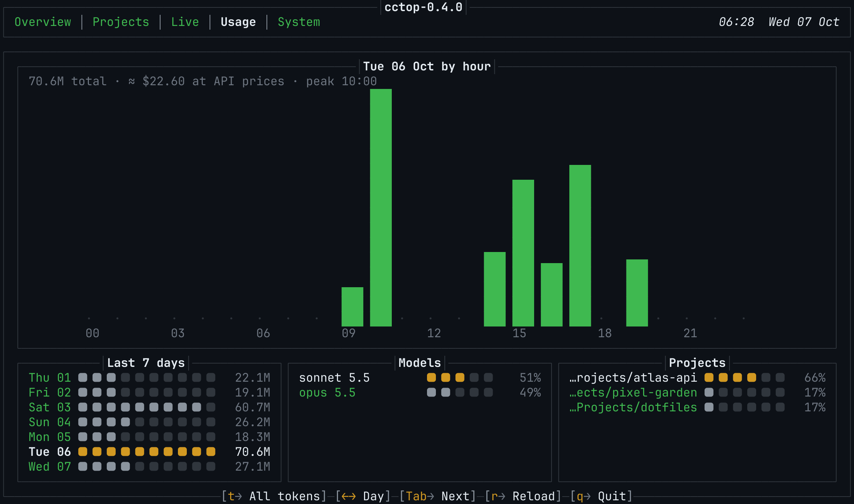Click the Wed 07 Oct header date
This screenshot has height=504, width=854.
(804, 22)
